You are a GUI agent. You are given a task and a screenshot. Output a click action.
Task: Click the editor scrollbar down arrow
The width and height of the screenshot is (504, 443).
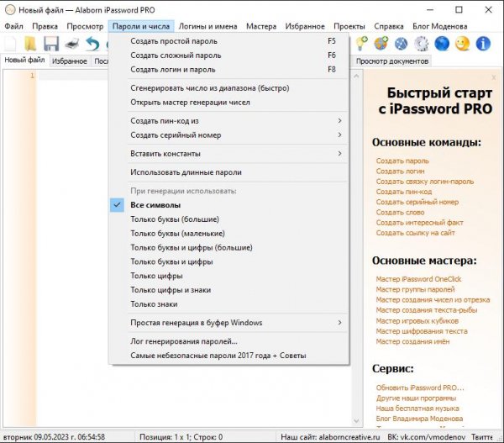coord(356,421)
